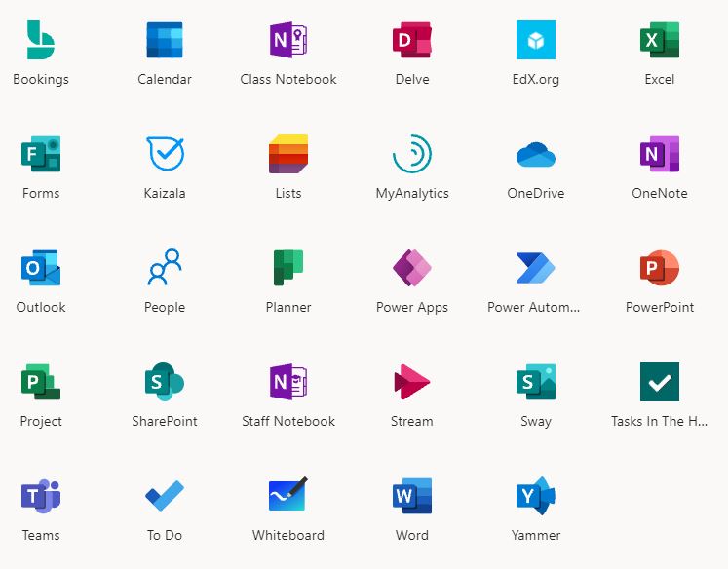Screen dimensions: 728x569
Task: Select the "People" text label
Action: [x=165, y=308]
